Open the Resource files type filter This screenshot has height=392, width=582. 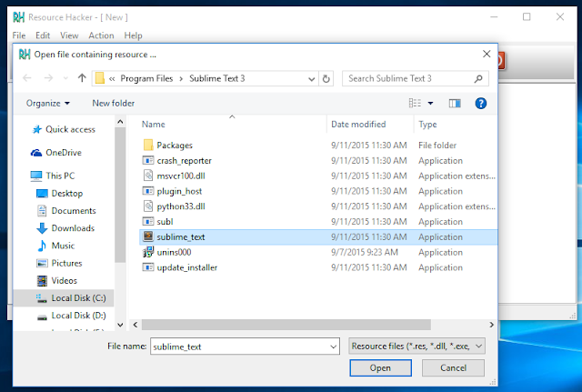(416, 346)
